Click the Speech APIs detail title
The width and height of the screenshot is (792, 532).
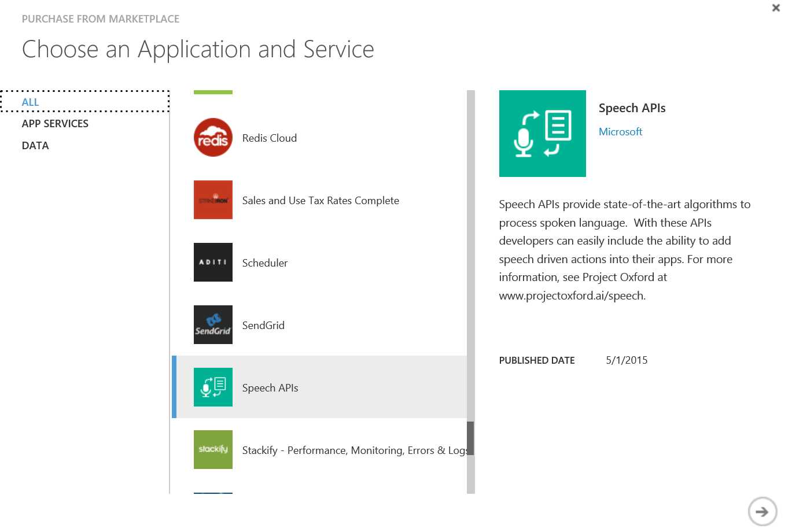pyautogui.click(x=632, y=108)
